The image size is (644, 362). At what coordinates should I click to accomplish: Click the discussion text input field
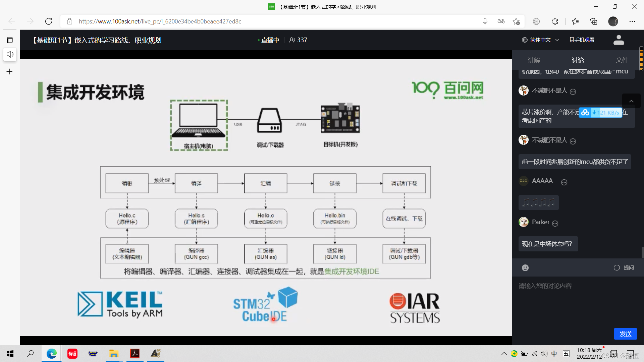point(577,302)
